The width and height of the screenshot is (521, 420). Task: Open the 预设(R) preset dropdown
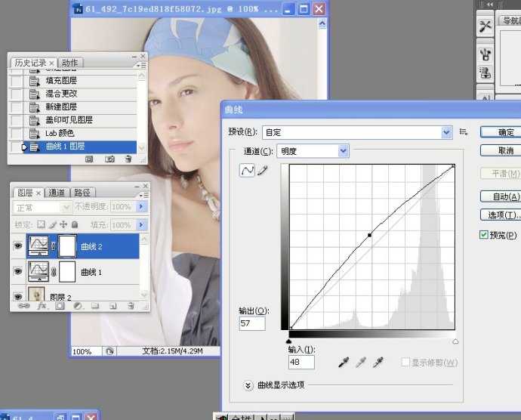tap(447, 132)
